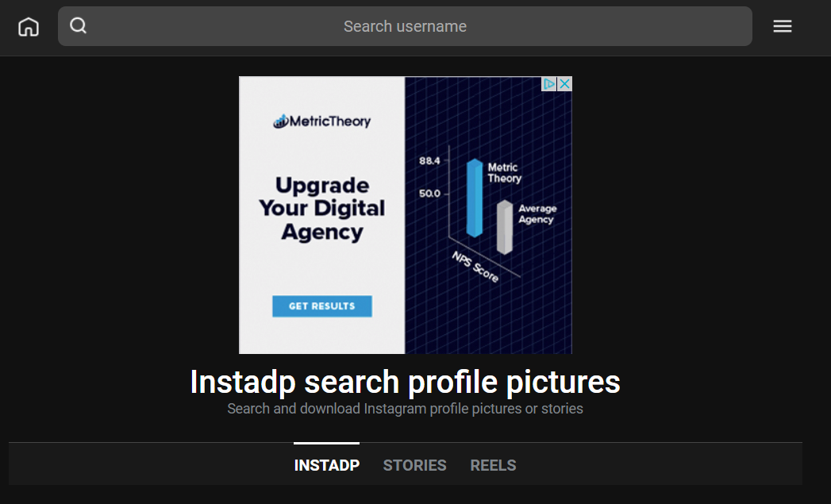Click the 50.0 value on chart
Image resolution: width=831 pixels, height=504 pixels.
pyautogui.click(x=429, y=194)
